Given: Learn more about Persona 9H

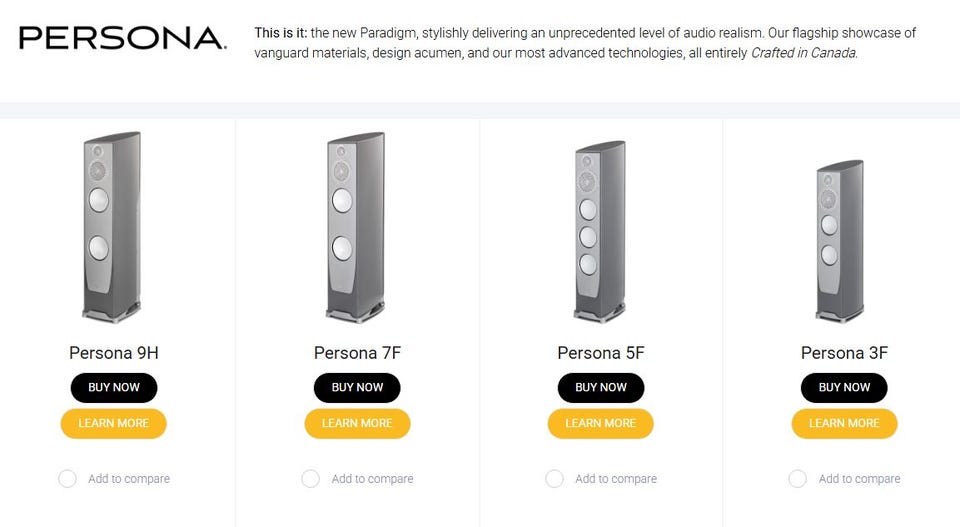Looking at the screenshot, I should pos(114,423).
